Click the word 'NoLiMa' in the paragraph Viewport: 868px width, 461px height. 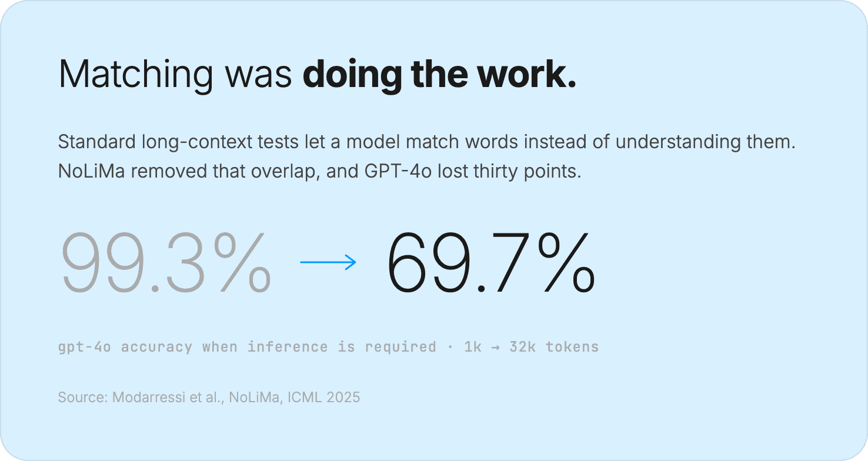[x=91, y=172]
